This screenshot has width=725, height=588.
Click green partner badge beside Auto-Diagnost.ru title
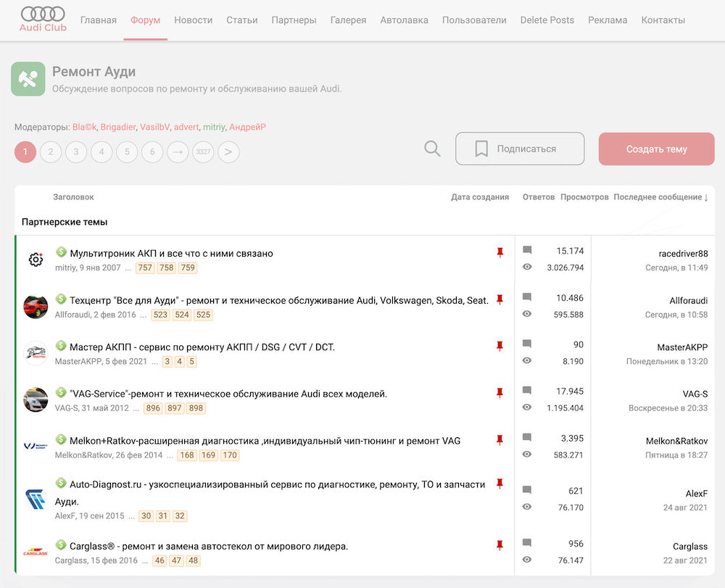pos(61,484)
